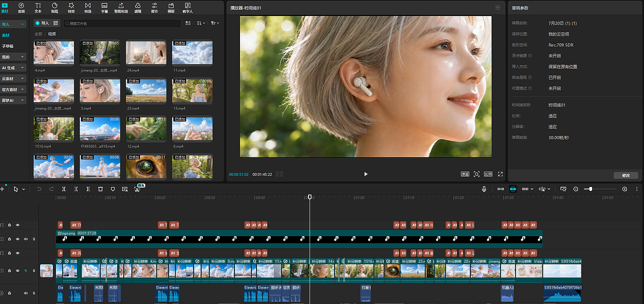This screenshot has width=644, height=304.
Task: Click the focus frame icon in player
Action: [x=476, y=174]
